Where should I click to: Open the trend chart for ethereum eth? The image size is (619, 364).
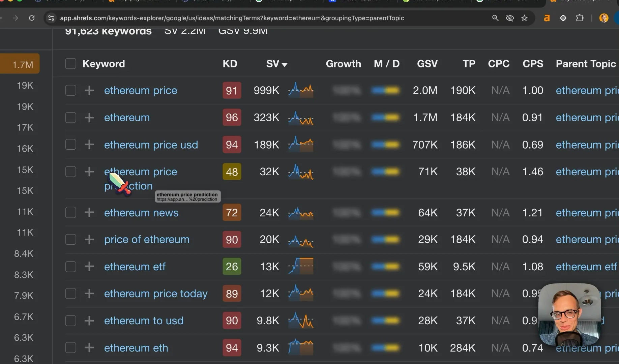pyautogui.click(x=301, y=347)
